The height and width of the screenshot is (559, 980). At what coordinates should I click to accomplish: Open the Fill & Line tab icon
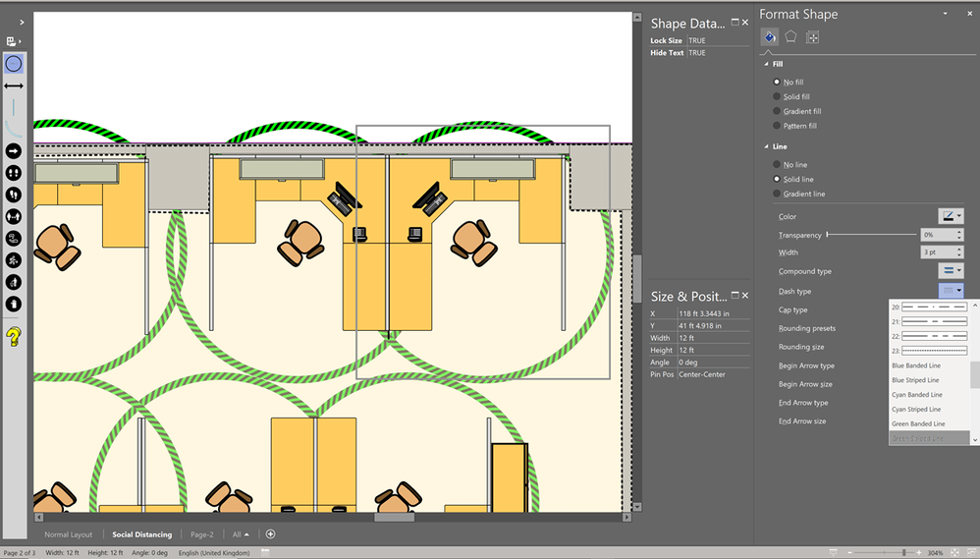(770, 37)
